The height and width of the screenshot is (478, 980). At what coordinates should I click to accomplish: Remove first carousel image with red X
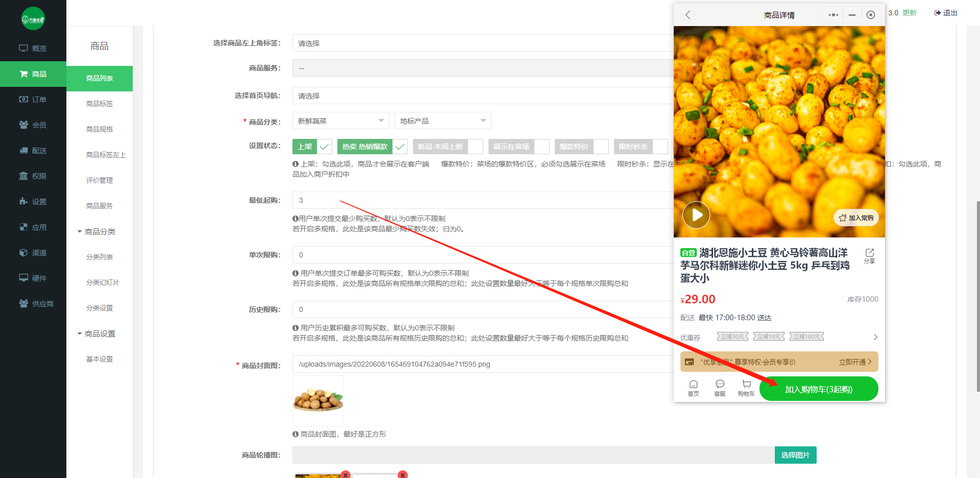tap(346, 474)
